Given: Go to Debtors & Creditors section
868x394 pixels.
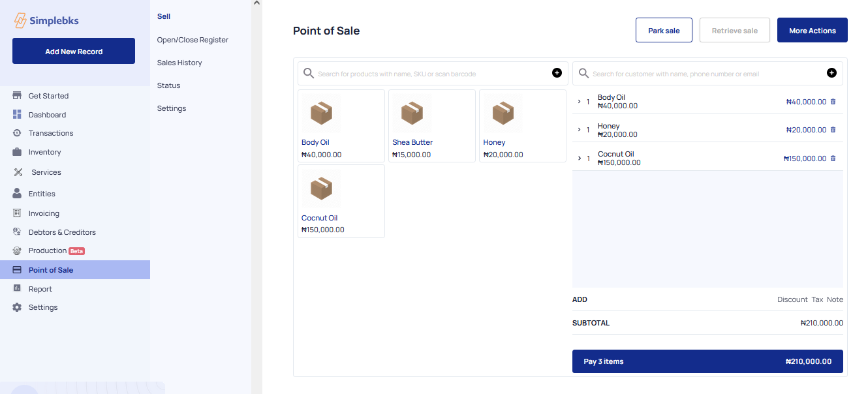Looking at the screenshot, I should [62, 232].
